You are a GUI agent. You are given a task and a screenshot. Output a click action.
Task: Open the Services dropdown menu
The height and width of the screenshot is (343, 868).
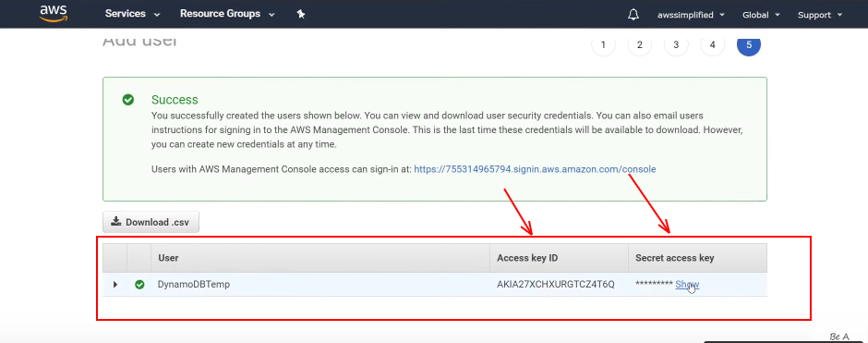click(x=133, y=15)
